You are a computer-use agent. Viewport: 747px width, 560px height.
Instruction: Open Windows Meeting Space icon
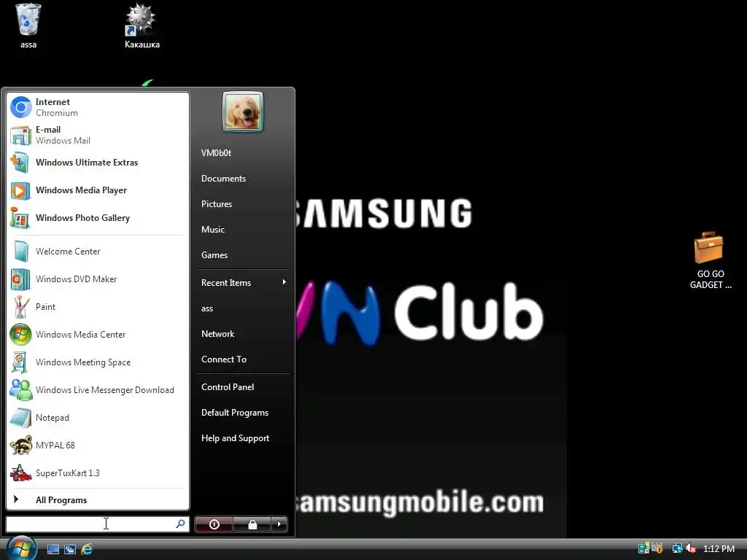point(21,362)
